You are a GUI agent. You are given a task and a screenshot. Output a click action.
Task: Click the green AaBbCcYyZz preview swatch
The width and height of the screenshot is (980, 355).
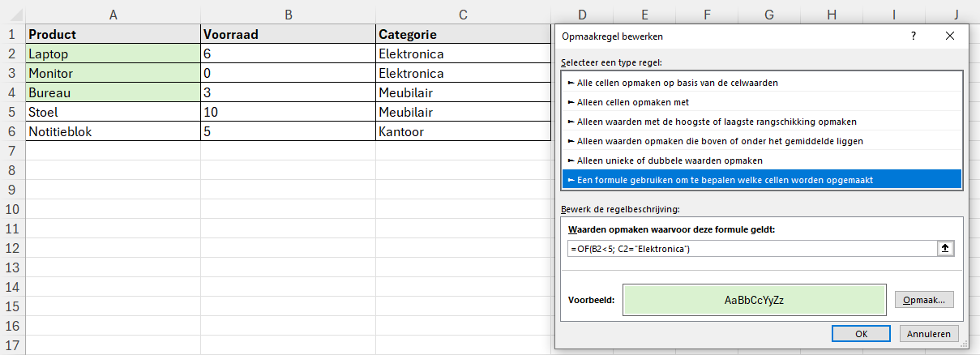[753, 300]
